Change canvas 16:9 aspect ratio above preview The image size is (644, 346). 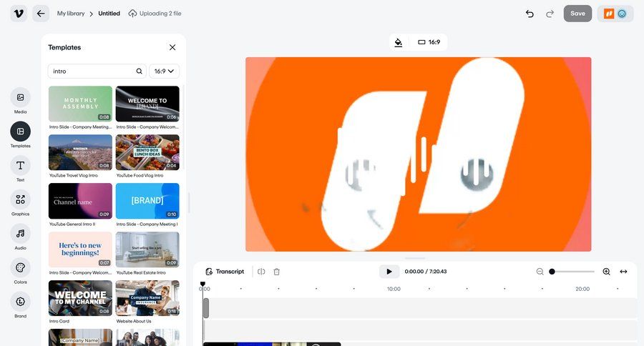[429, 42]
